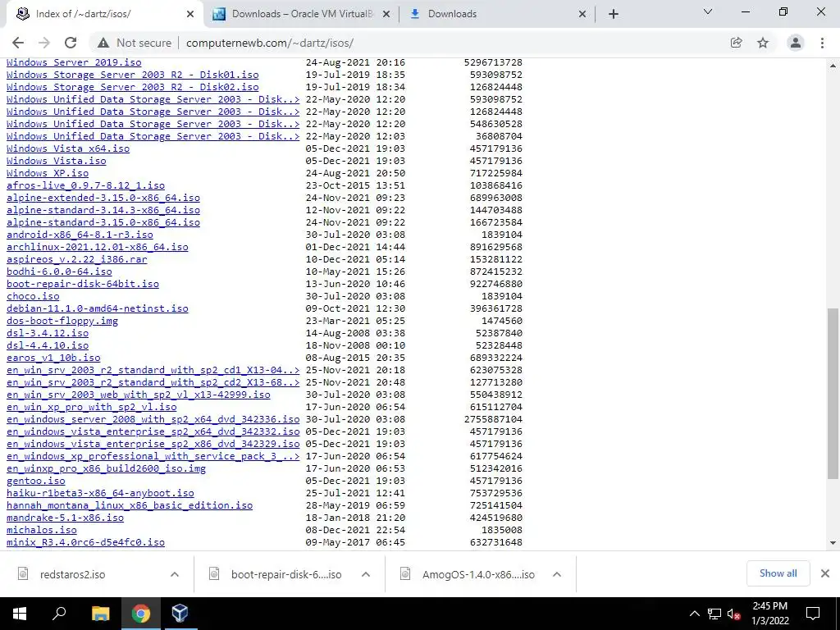Screen dimensions: 840x630
Task: Download mandrake-5.1-x86.iso
Action: pos(66,518)
